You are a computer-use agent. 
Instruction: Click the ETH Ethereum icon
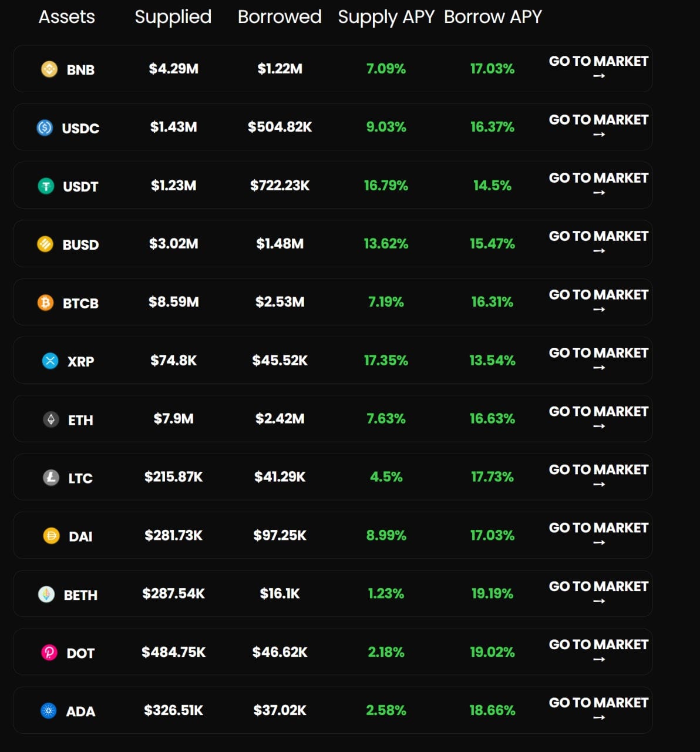tap(51, 419)
